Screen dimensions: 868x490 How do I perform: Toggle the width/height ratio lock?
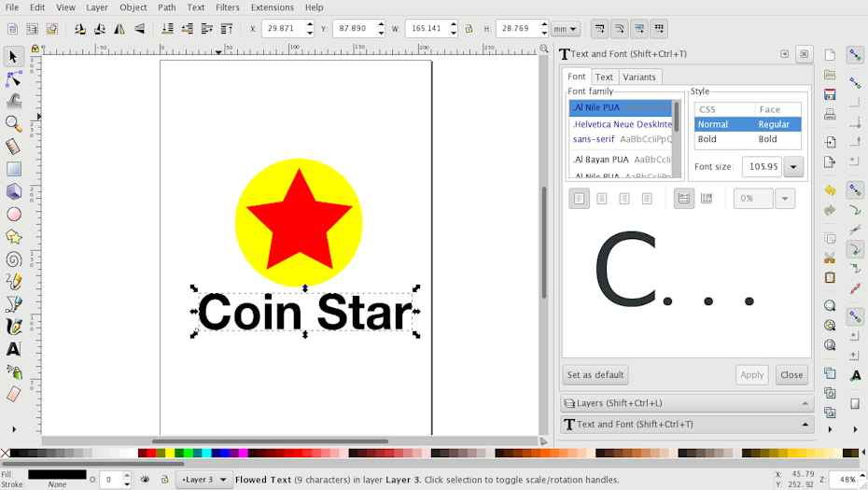(x=469, y=29)
